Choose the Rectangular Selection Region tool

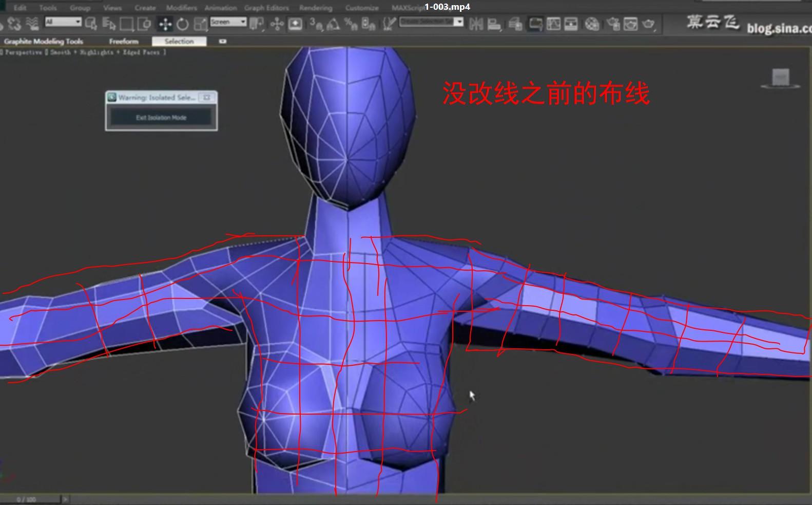[x=126, y=24]
